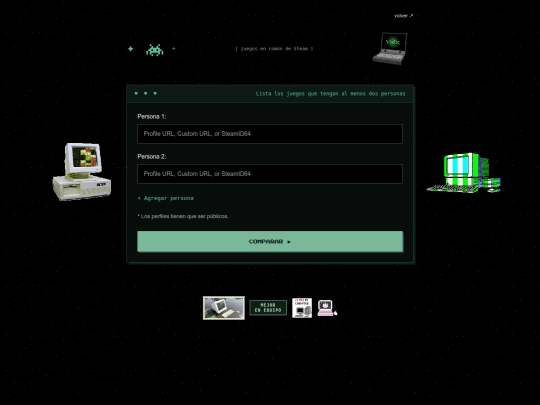Viewport: 540px width, 405px height.
Task: Click 'Lista los juegos que tengan al menos dos personas' text
Action: pos(330,94)
